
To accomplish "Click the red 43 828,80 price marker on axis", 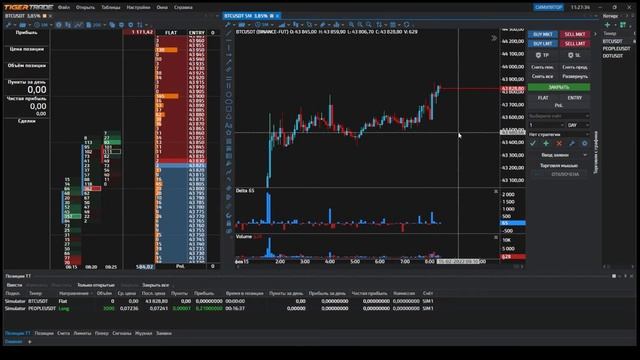I will coord(513,89).
